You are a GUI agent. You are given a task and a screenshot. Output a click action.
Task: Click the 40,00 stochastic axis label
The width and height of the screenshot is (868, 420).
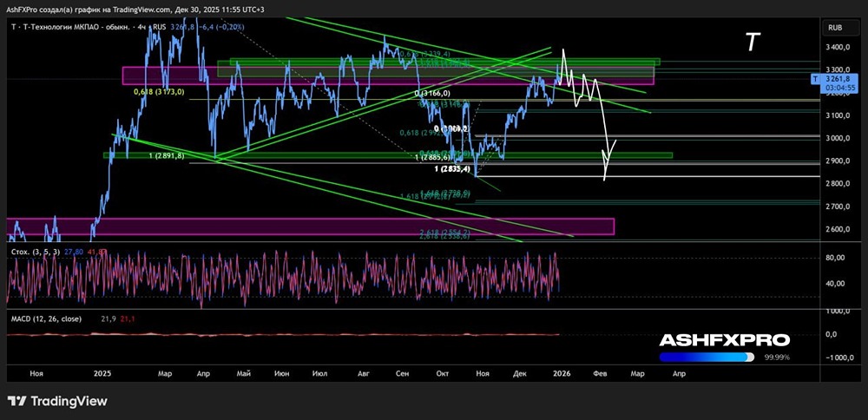tap(835, 283)
